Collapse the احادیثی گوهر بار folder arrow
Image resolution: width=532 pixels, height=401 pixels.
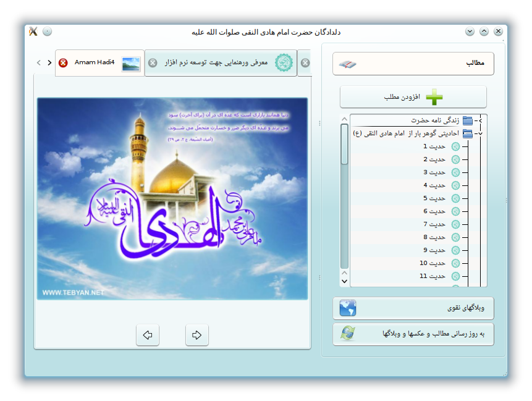point(481,133)
